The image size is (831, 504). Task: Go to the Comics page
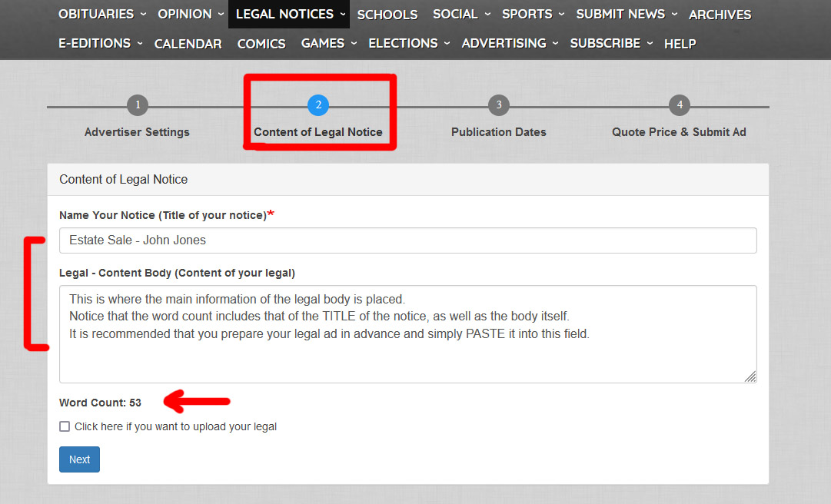[261, 44]
